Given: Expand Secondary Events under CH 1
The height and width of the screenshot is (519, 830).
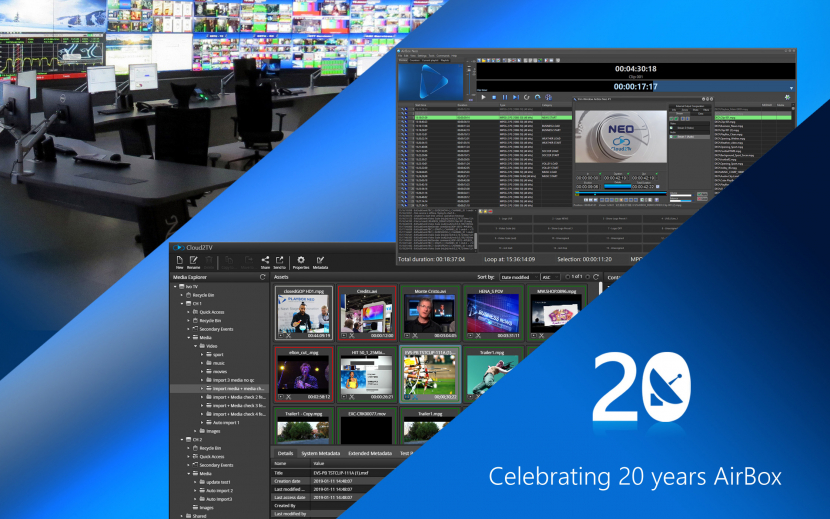Looking at the screenshot, I should coord(188,329).
